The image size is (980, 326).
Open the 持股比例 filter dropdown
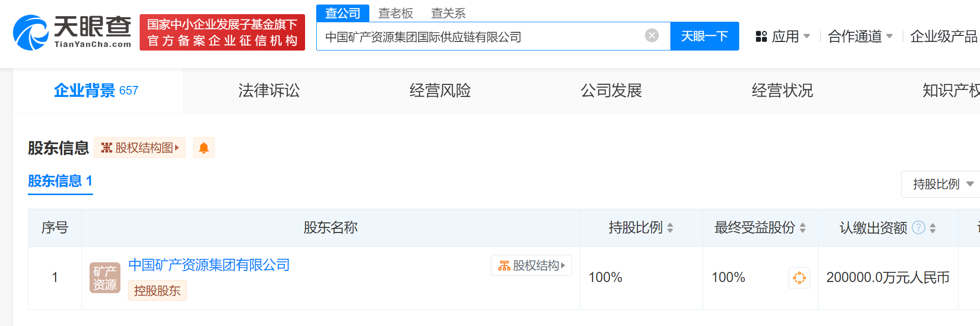[942, 184]
